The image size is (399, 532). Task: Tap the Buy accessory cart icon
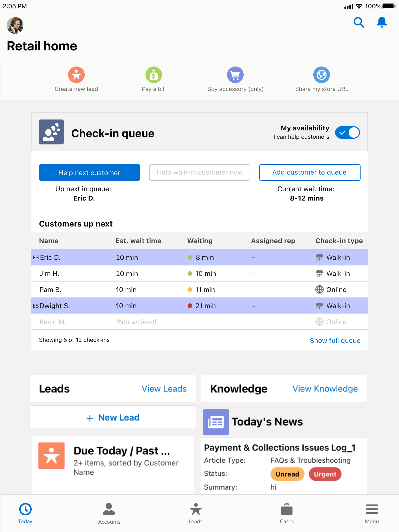coord(235,75)
